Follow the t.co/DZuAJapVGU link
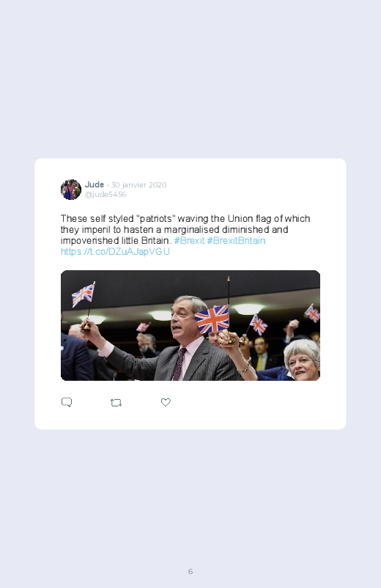Image resolution: width=381 pixels, height=588 pixels. tap(115, 251)
